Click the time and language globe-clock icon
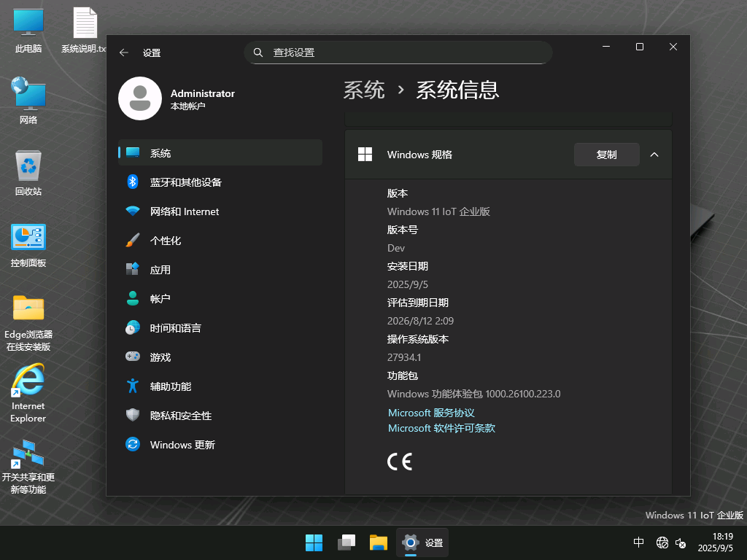Viewport: 747px width, 560px height. (x=133, y=327)
